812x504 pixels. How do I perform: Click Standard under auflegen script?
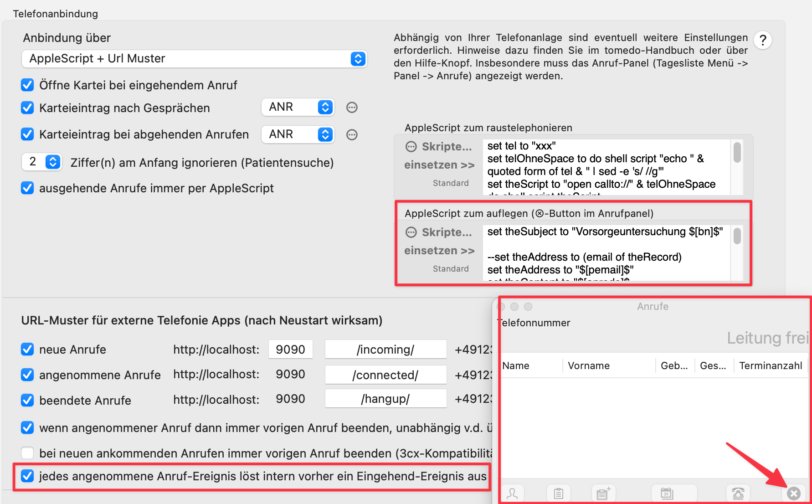(451, 269)
